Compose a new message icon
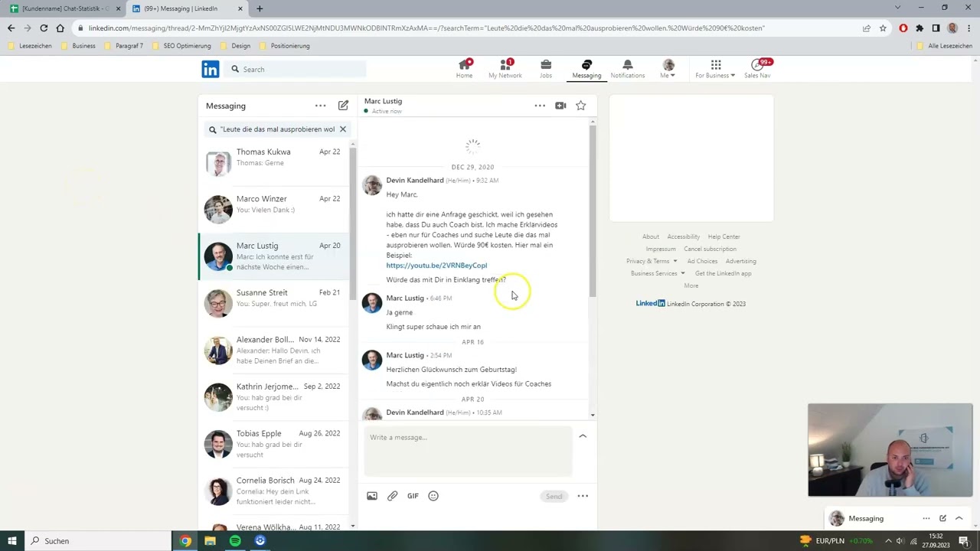This screenshot has width=980, height=551. click(x=343, y=106)
